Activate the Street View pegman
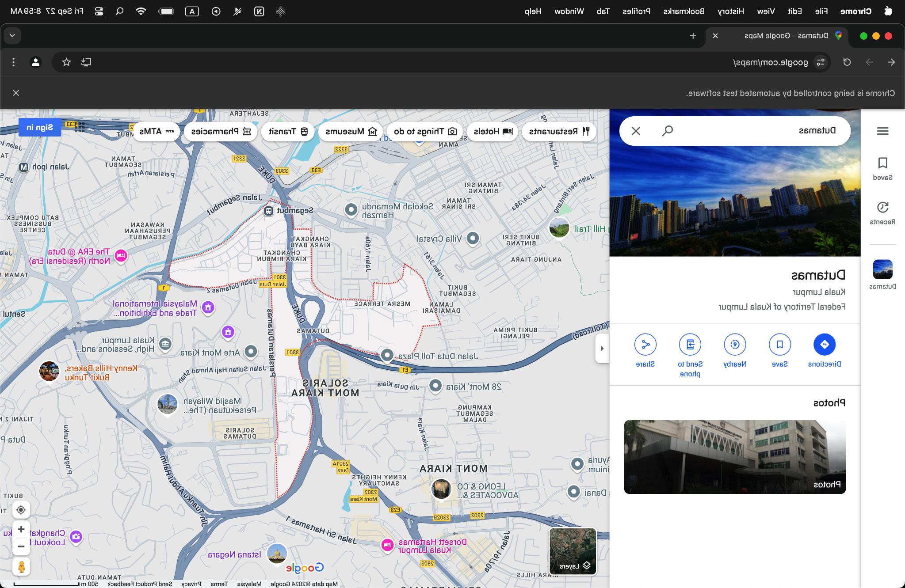Image resolution: width=905 pixels, height=588 pixels. (21, 567)
